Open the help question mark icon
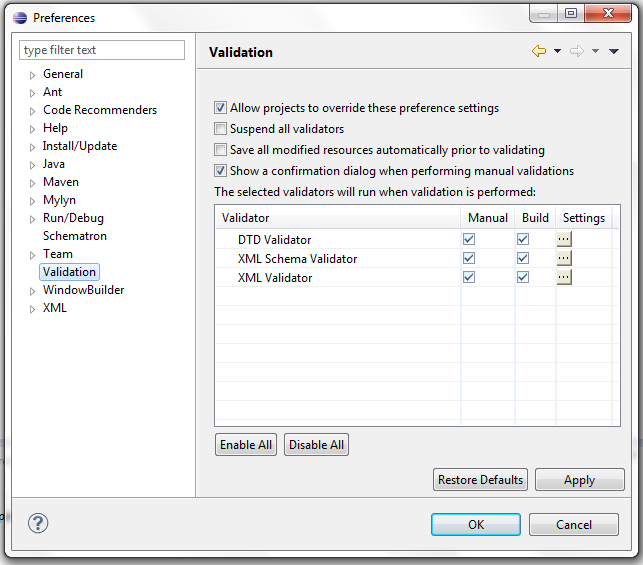 38,523
